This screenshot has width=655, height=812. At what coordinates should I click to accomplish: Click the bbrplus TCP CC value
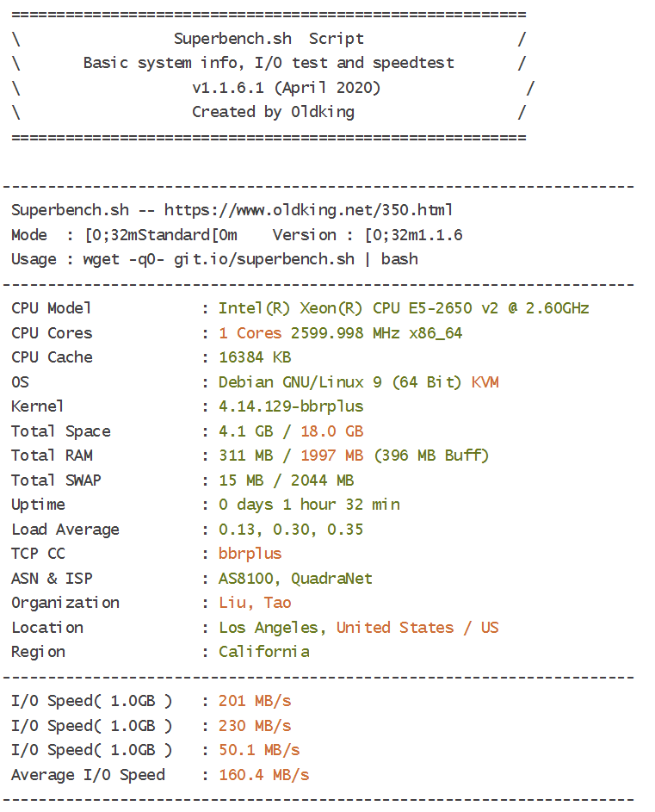(x=250, y=555)
